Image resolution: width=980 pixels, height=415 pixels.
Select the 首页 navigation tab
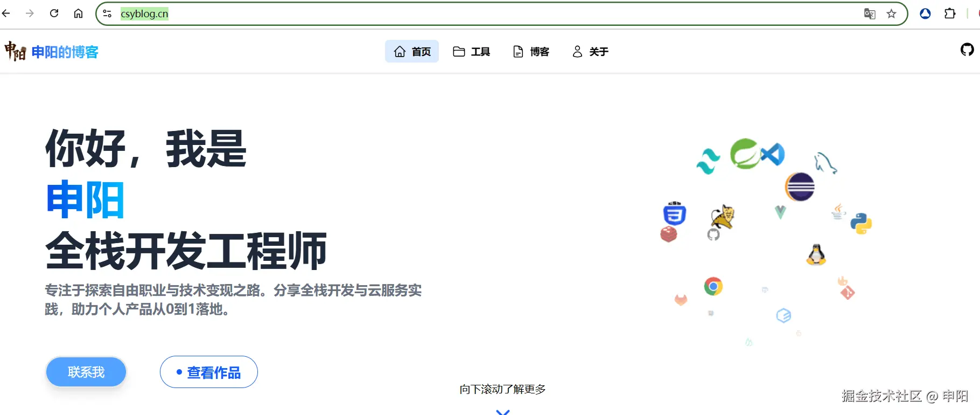pos(412,51)
